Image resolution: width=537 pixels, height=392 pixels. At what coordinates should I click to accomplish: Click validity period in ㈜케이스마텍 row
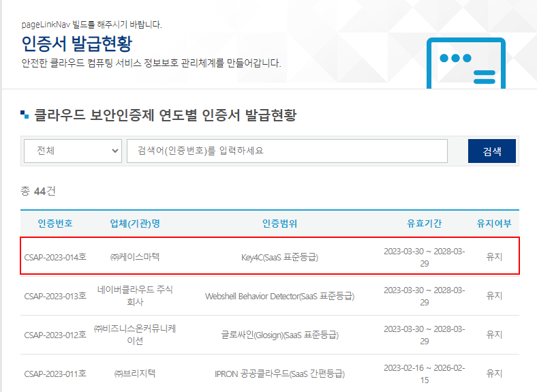tap(424, 257)
